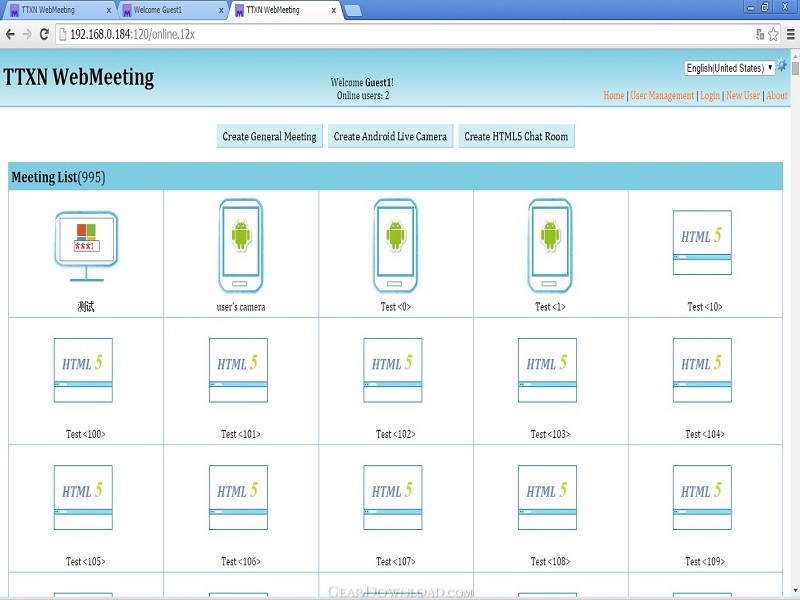Open the user's camera Android phone icon

click(x=241, y=245)
